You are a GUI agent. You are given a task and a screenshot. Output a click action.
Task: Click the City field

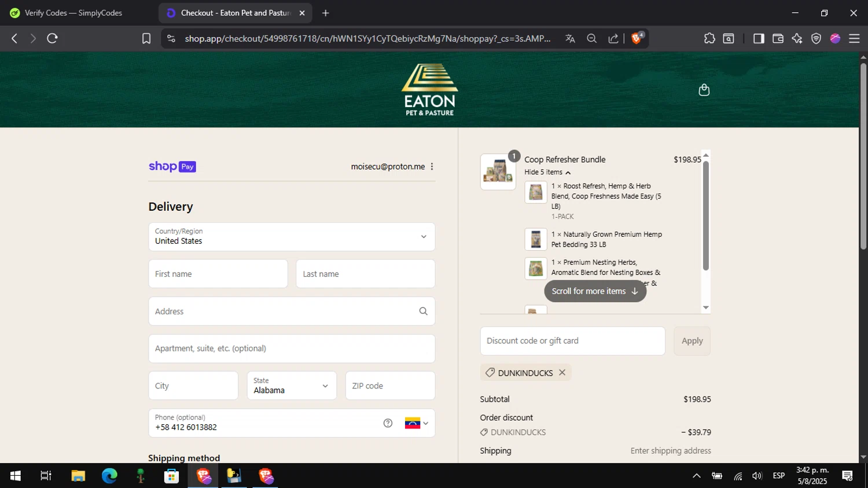point(193,386)
